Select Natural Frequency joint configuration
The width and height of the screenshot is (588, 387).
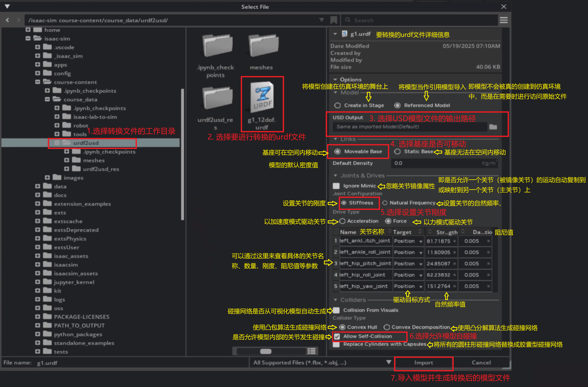point(385,203)
